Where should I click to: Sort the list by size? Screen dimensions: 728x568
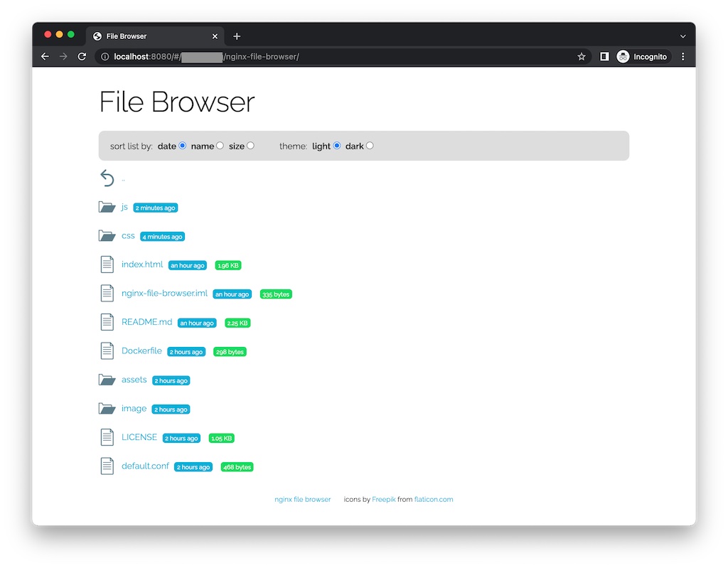[x=251, y=146]
